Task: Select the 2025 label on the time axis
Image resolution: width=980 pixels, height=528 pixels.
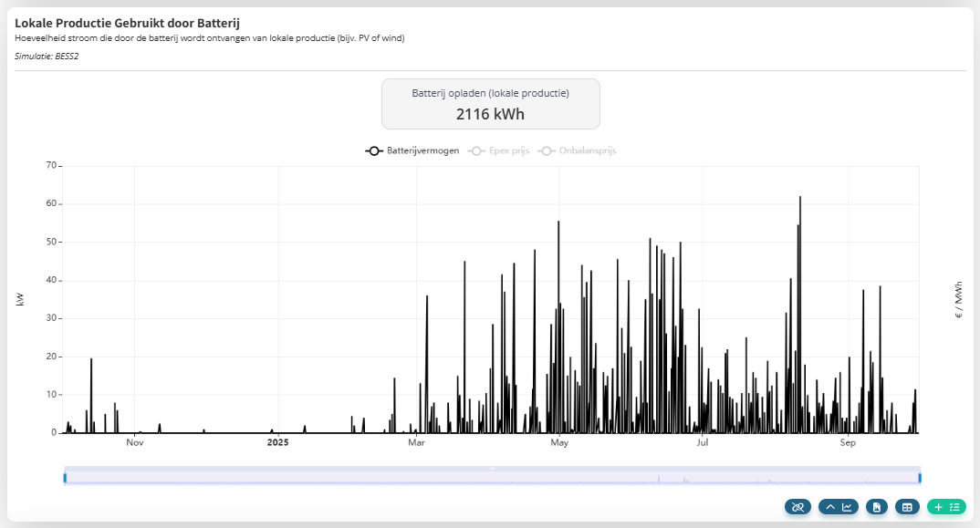Action: [x=277, y=443]
